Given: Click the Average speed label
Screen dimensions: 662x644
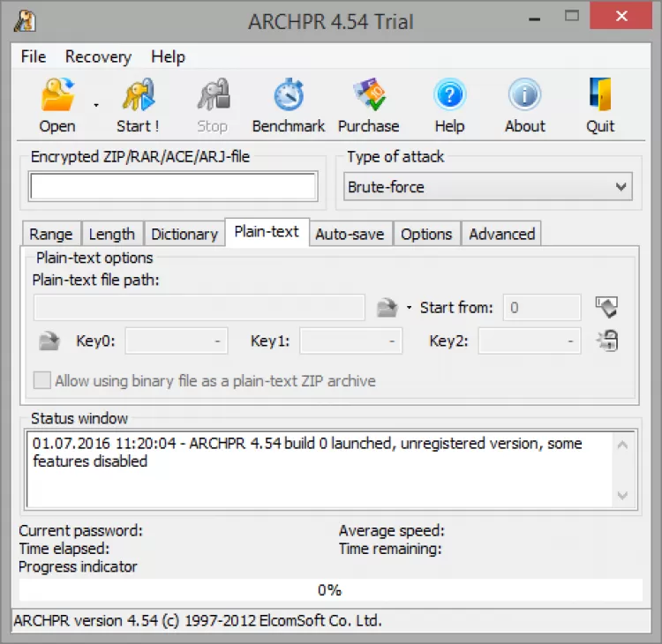Looking at the screenshot, I should 392,530.
